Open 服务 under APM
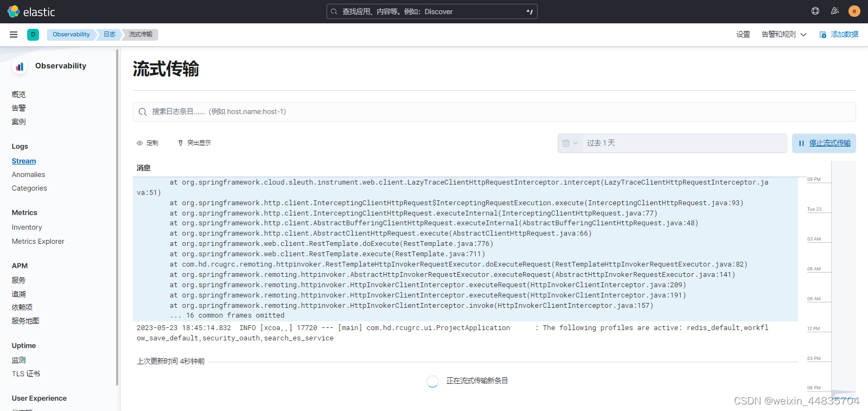 pyautogui.click(x=19, y=280)
